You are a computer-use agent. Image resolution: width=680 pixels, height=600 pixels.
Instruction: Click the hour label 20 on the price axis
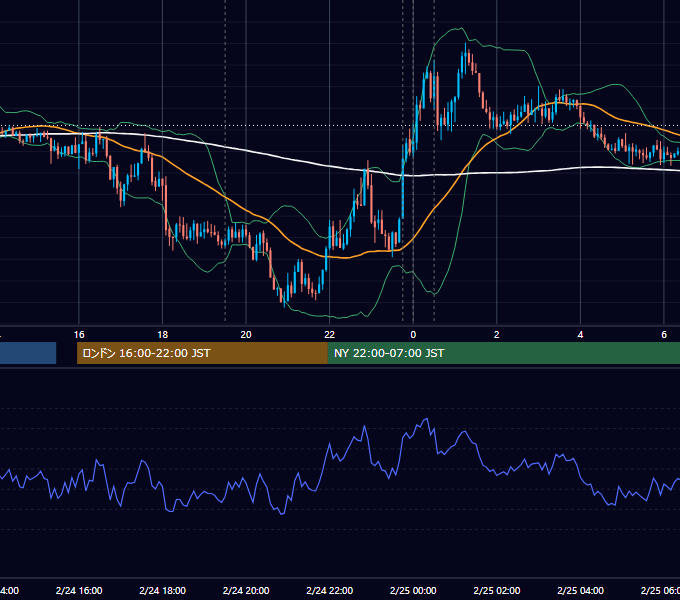246,335
